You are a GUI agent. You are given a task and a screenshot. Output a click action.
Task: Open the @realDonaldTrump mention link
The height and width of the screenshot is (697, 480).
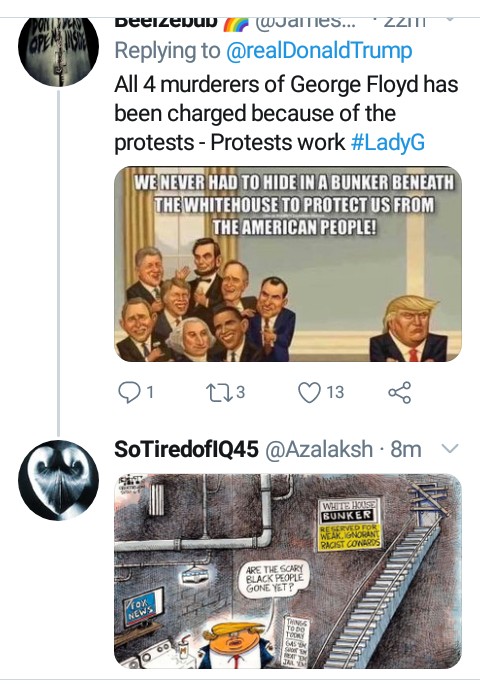(319, 51)
